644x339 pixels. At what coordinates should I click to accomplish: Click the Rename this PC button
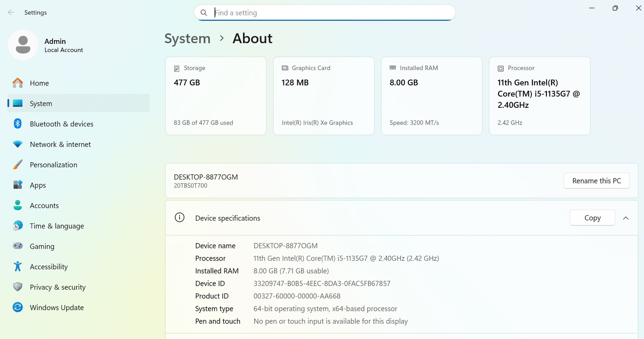pyautogui.click(x=596, y=181)
